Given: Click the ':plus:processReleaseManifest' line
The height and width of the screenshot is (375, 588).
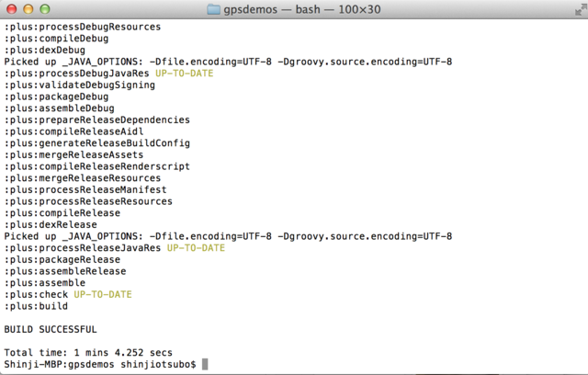Looking at the screenshot, I should (85, 189).
